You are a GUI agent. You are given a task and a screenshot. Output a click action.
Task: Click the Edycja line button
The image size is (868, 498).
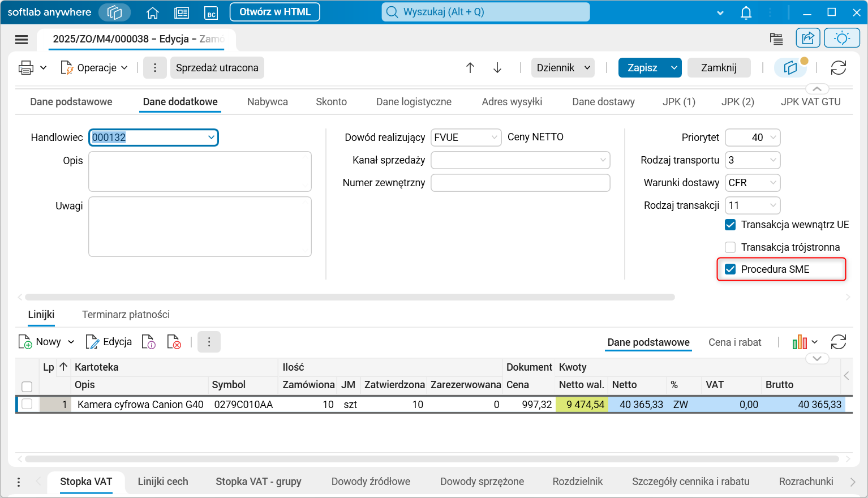(x=109, y=342)
